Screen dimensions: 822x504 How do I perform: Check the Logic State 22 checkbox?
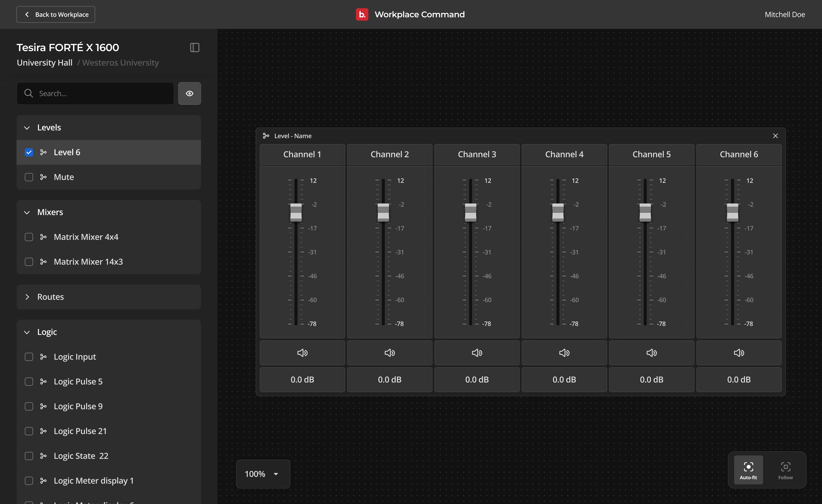29,456
